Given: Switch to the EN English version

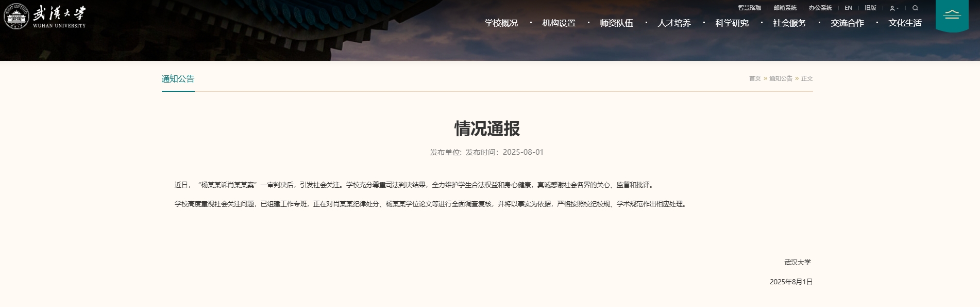Looking at the screenshot, I should (848, 8).
